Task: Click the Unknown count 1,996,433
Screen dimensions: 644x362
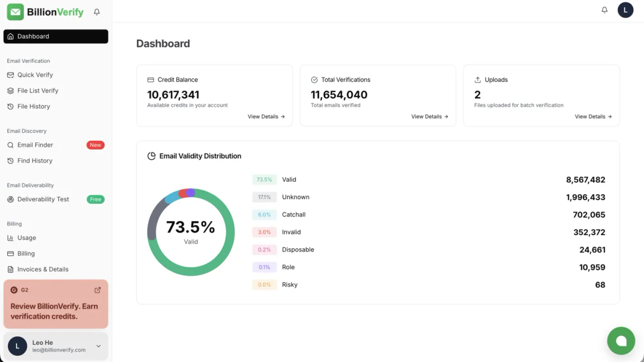Action: pyautogui.click(x=586, y=197)
